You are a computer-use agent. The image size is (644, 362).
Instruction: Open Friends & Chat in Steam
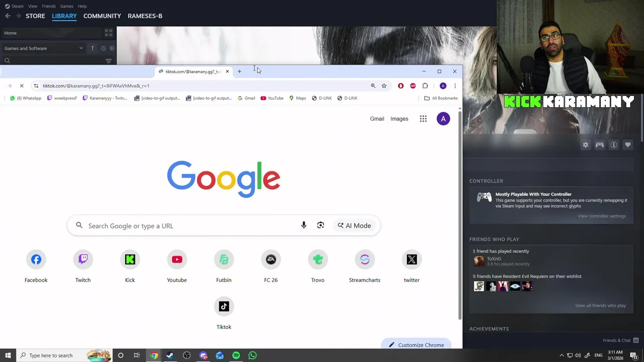(620, 340)
